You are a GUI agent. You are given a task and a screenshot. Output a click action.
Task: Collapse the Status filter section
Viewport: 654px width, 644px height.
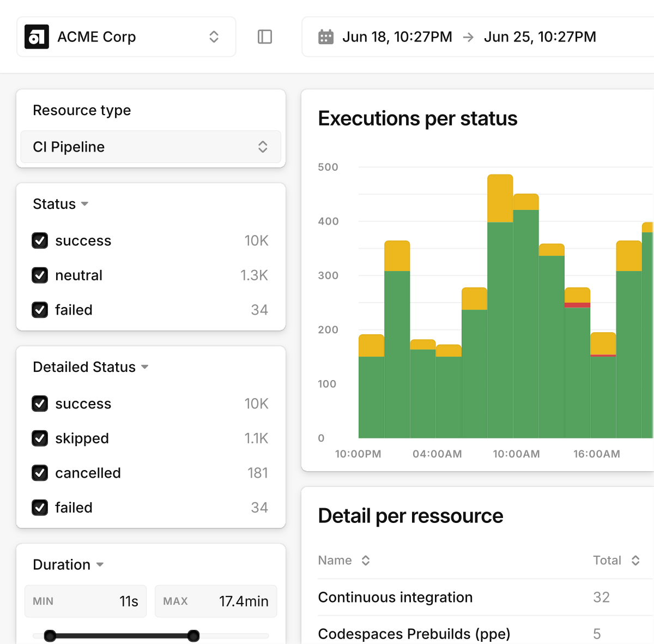coord(84,204)
